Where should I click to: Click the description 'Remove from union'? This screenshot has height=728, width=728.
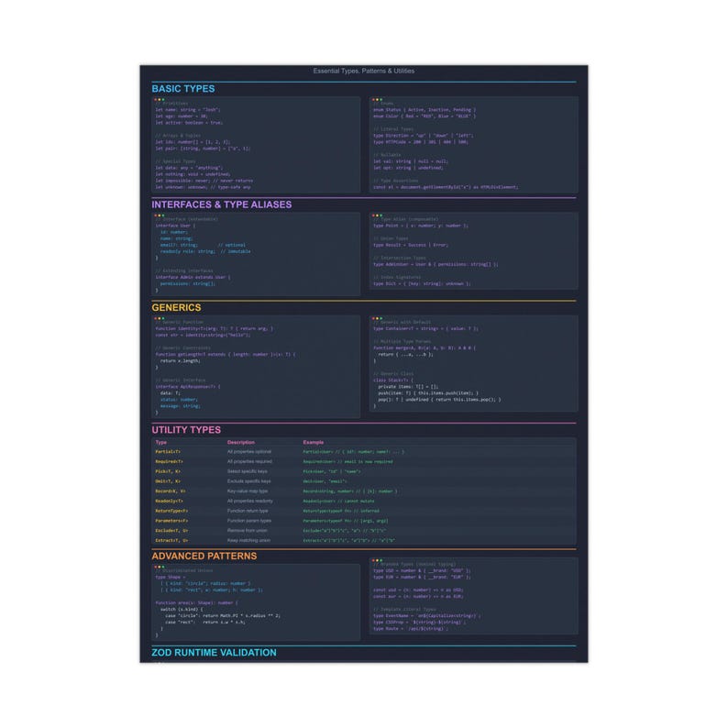[247, 531]
